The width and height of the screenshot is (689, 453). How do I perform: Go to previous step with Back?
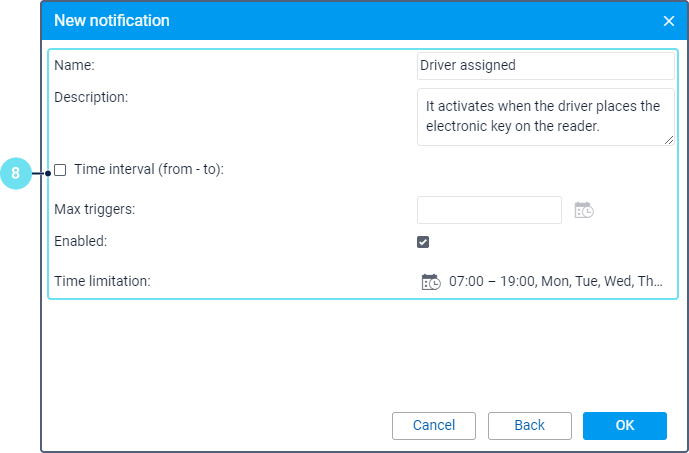pos(529,426)
